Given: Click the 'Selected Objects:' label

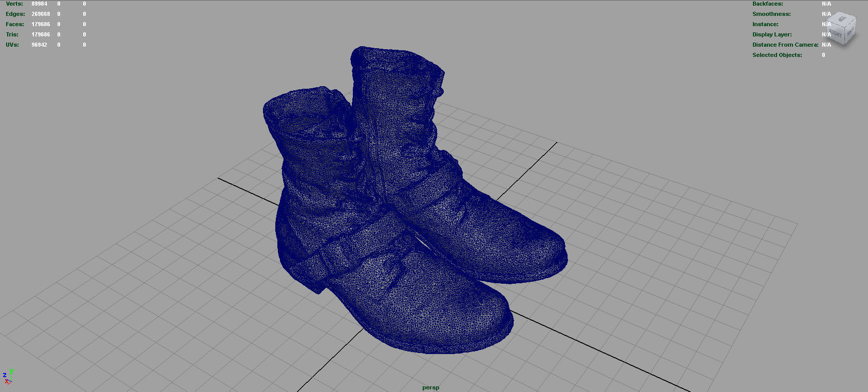Looking at the screenshot, I should click(x=777, y=55).
